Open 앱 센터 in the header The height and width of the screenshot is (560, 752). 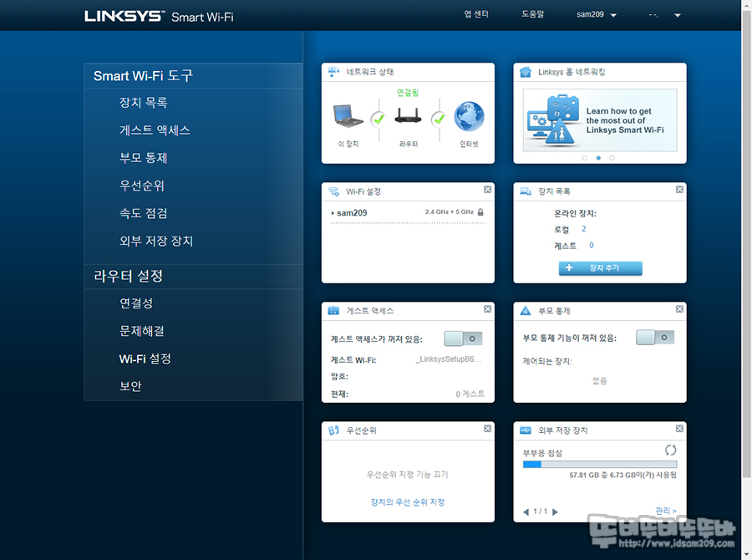point(476,14)
